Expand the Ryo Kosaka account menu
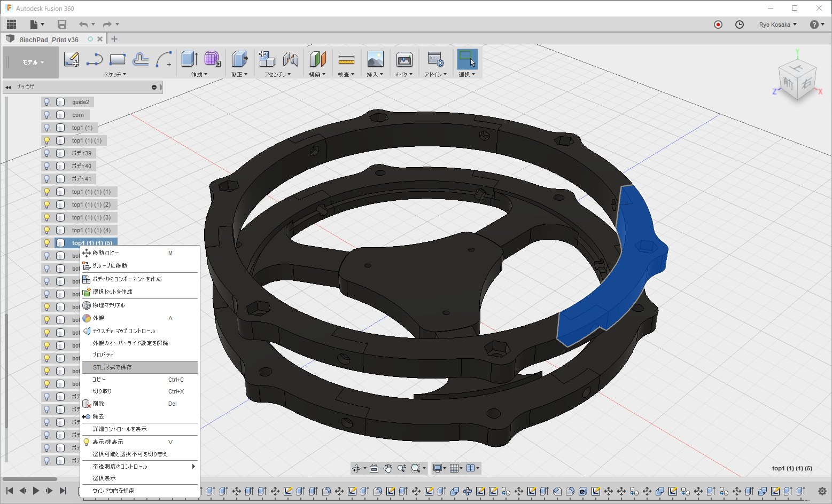Image resolution: width=832 pixels, height=504 pixels. (777, 25)
